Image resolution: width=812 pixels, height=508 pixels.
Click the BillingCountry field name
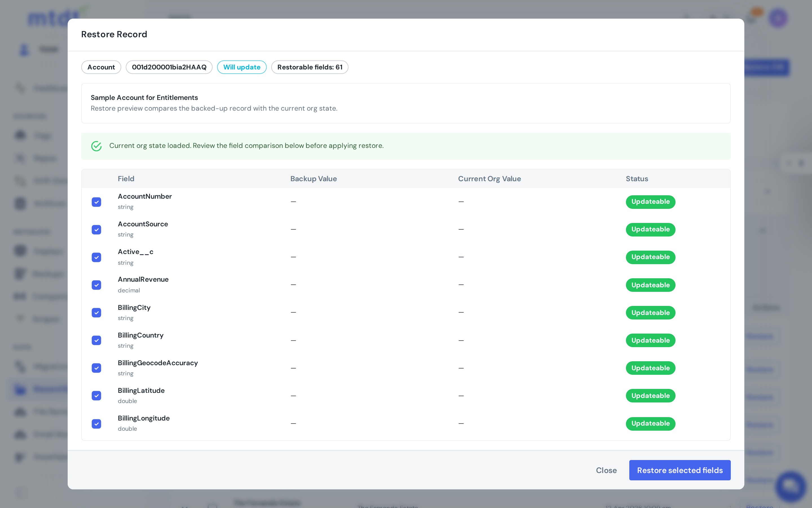141,335
